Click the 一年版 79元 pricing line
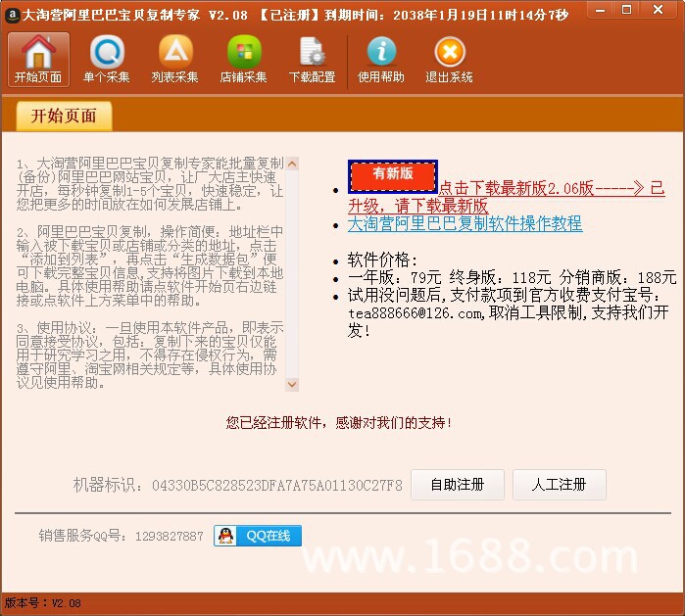 (x=512, y=278)
